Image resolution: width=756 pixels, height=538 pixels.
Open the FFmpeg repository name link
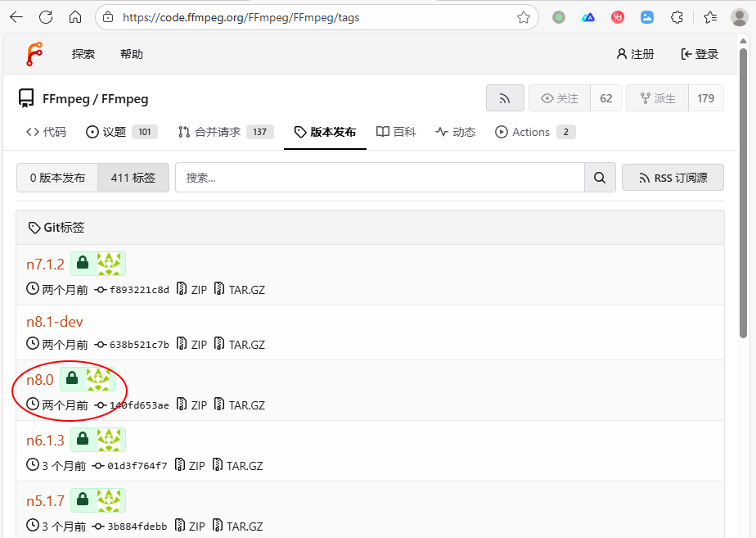pos(124,99)
